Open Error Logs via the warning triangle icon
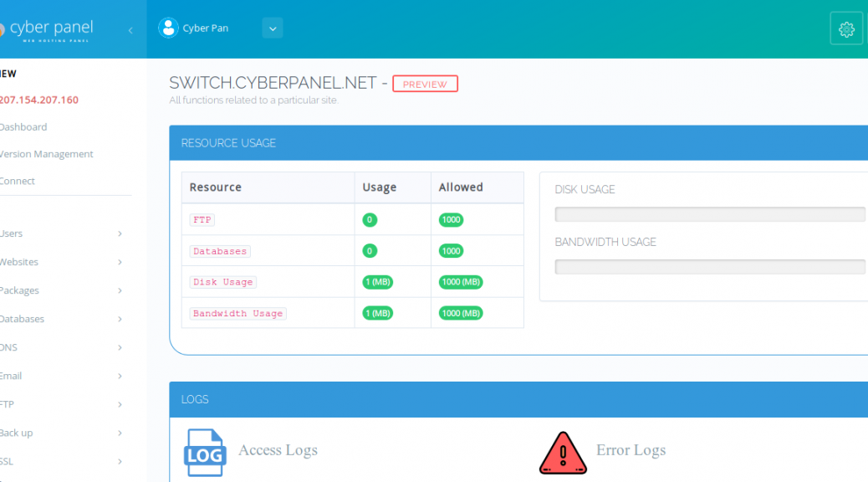 point(563,452)
